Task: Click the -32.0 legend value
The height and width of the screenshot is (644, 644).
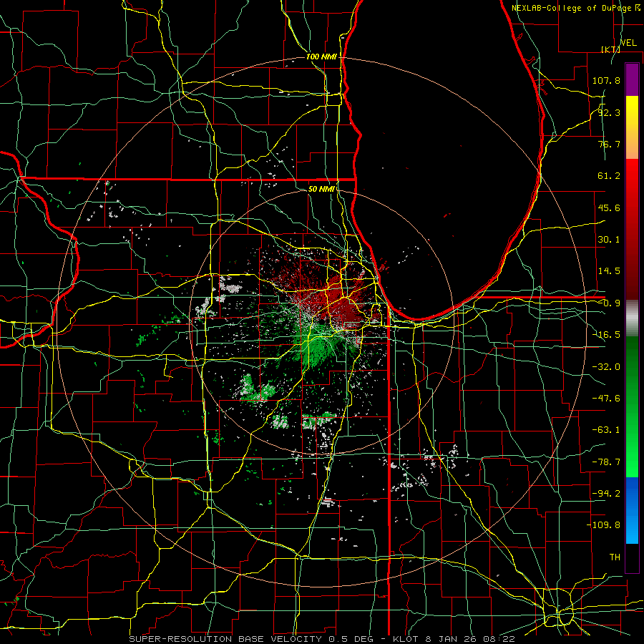Action: pyautogui.click(x=606, y=367)
